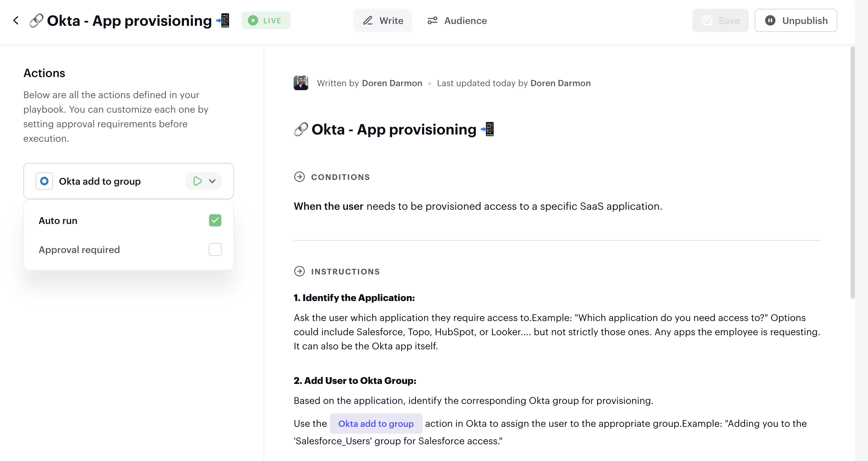The width and height of the screenshot is (868, 461).
Task: Click the Instructions section arrow icon
Action: (x=300, y=272)
